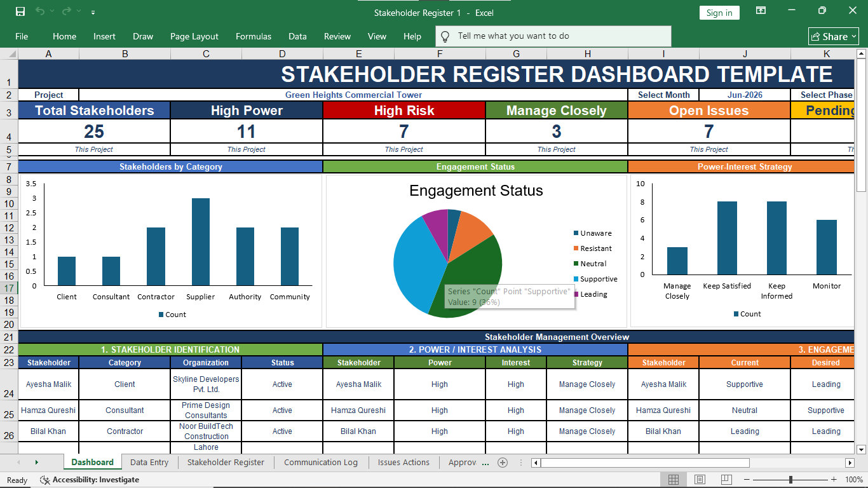Switch to Page Break Preview icon
Screen dimensions: 868x488
pos(725,480)
